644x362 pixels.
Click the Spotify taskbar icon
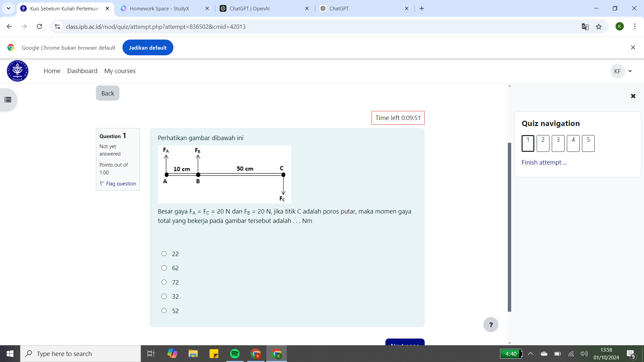pos(234,353)
